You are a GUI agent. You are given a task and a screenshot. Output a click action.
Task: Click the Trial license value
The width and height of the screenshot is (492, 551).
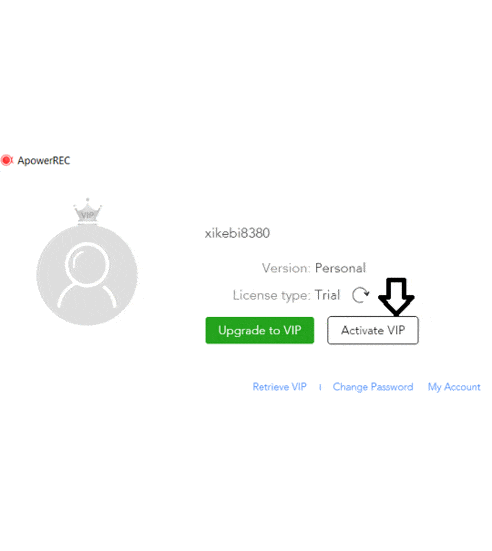tap(327, 295)
